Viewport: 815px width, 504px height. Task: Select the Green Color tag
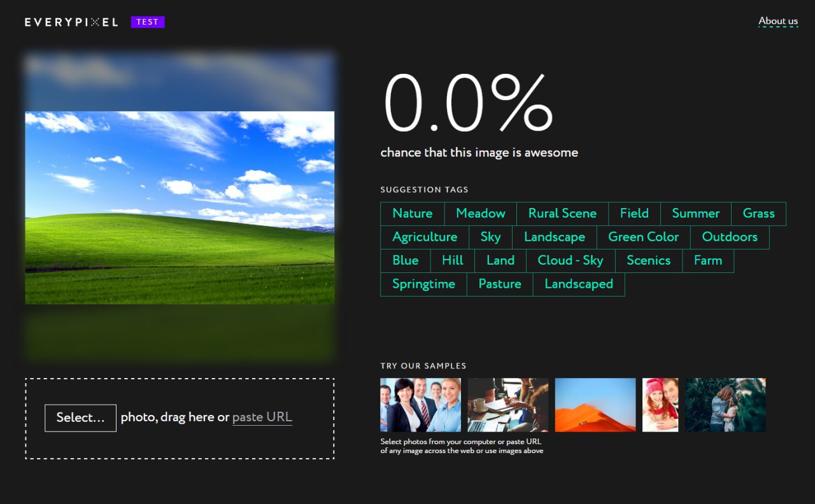(644, 237)
